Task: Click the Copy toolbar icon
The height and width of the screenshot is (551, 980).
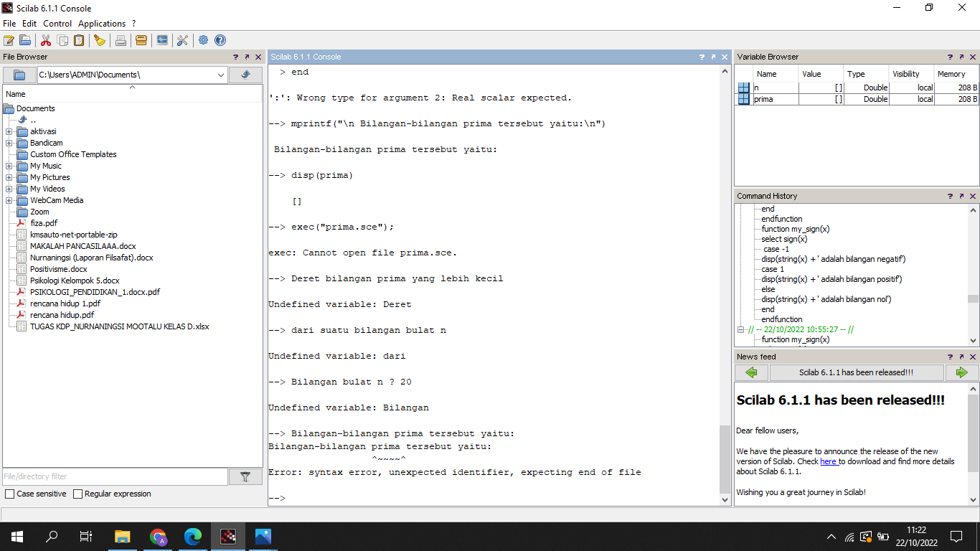Action: 62,40
